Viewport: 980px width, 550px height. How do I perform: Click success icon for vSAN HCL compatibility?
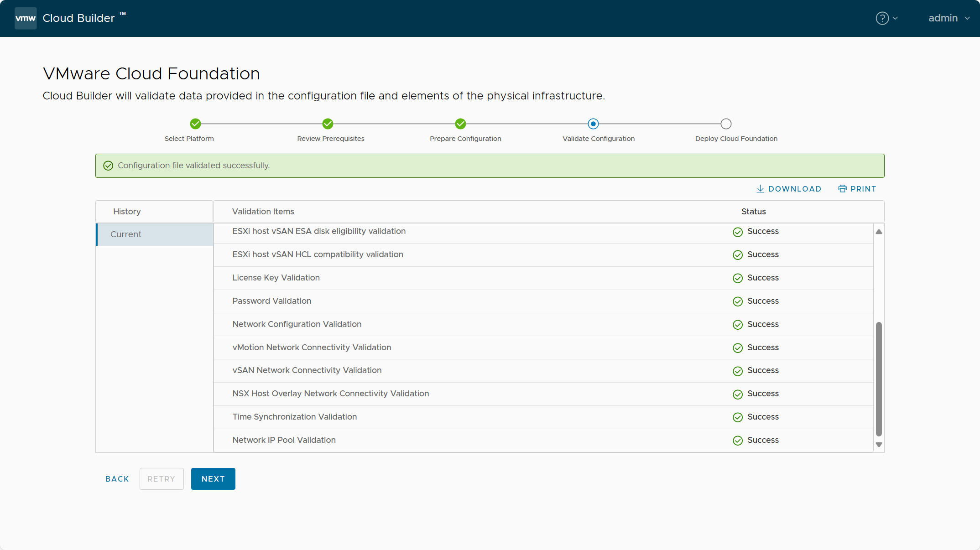click(x=738, y=255)
